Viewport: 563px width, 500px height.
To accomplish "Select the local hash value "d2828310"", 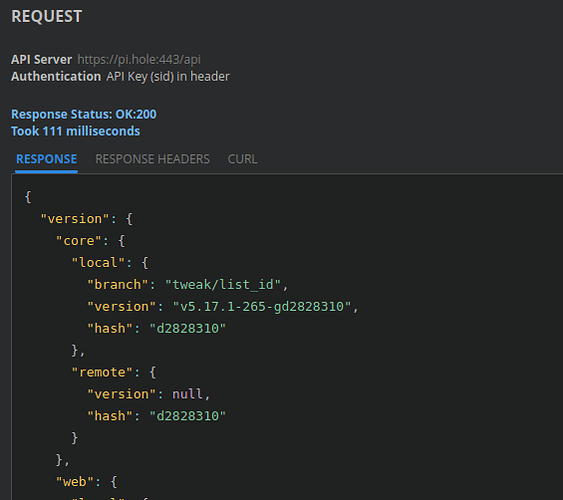I will tap(187, 328).
